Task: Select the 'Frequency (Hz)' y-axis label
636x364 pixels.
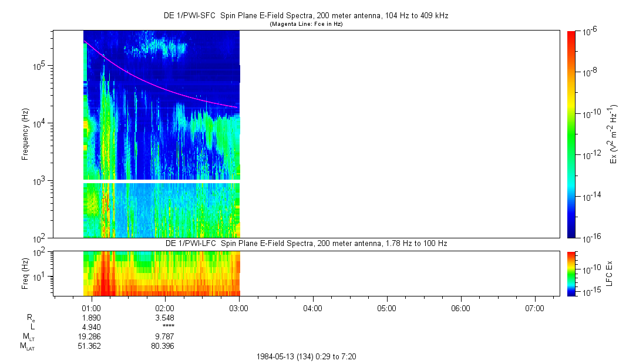Action: [x=25, y=134]
